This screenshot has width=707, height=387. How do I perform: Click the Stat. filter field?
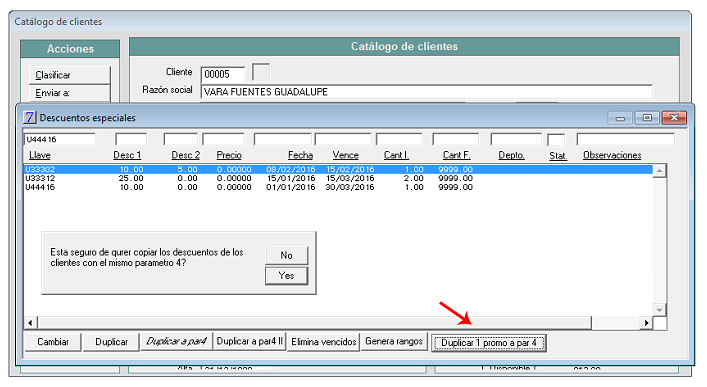pos(556,139)
